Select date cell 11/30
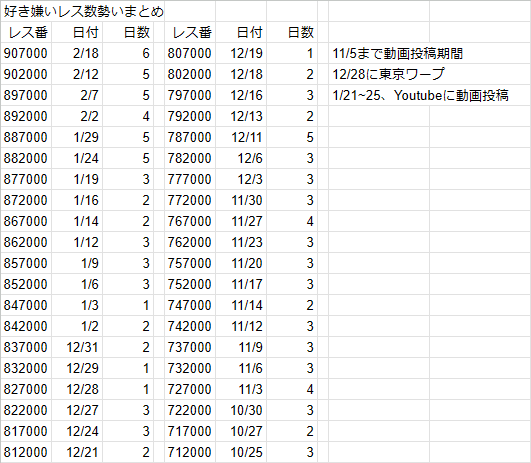Image resolution: width=531 pixels, height=463 pixels. [241, 200]
